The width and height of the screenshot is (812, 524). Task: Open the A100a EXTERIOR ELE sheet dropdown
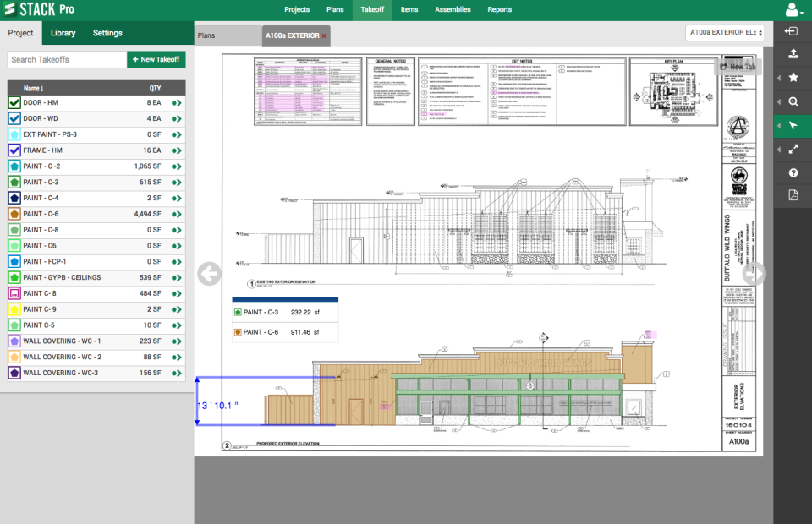(x=725, y=32)
